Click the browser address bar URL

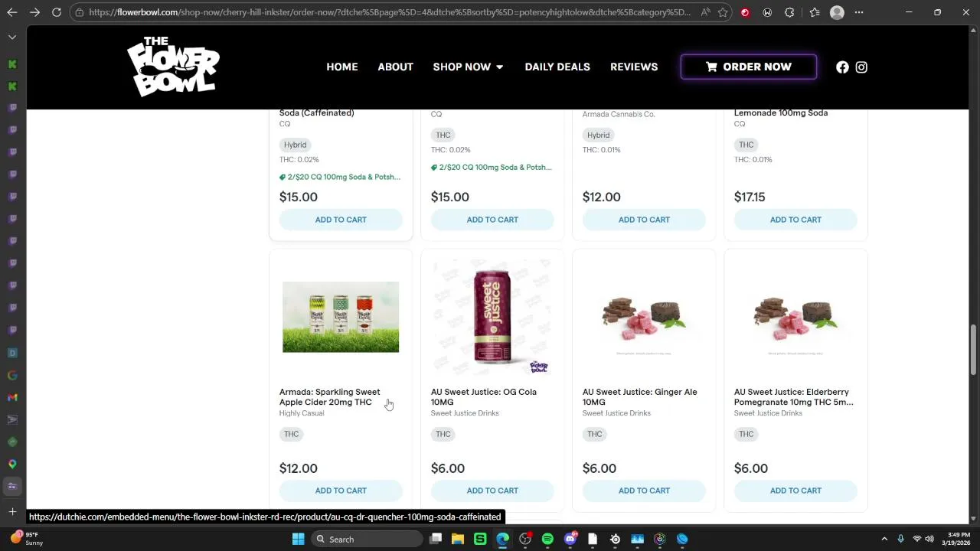(389, 12)
